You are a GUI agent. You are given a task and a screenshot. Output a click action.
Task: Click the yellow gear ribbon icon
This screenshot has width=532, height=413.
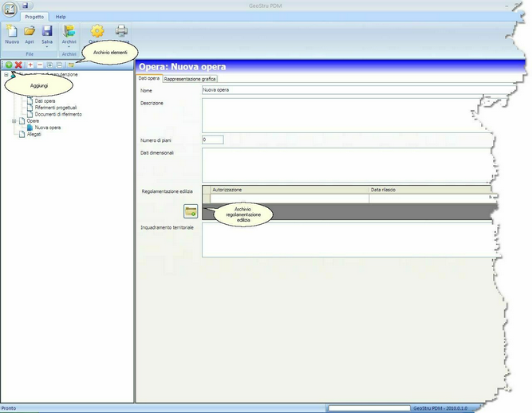(x=97, y=31)
